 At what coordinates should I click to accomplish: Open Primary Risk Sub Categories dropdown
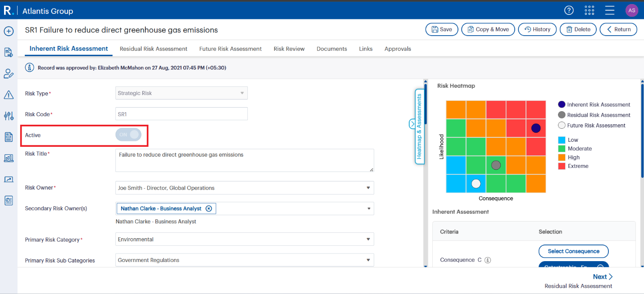click(x=245, y=260)
